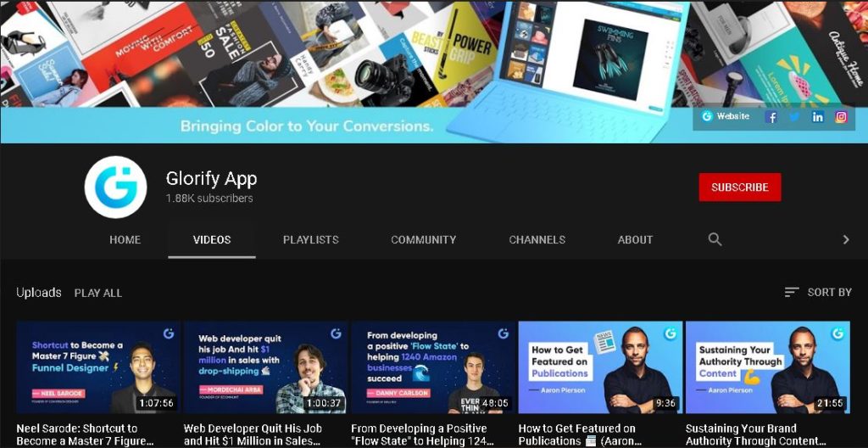Open the Instagram icon in the banner
868x448 pixels.
click(842, 117)
